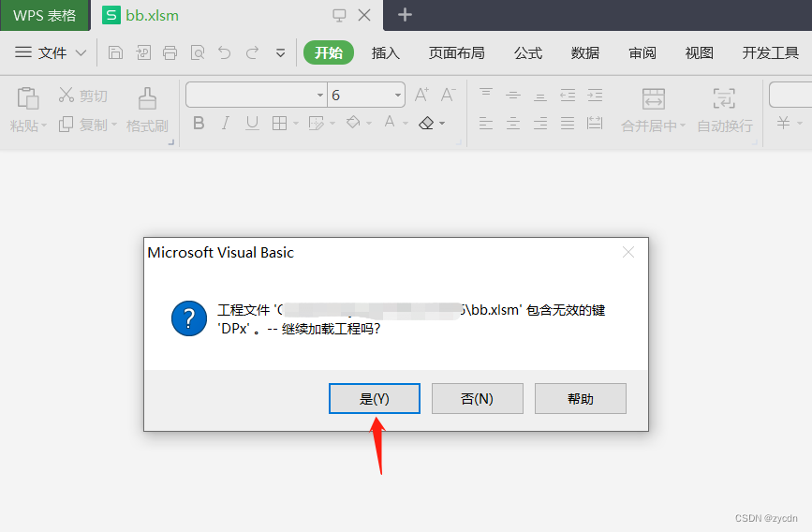The image size is (812, 532).
Task: Open Font Color dropdown arrow
Action: tap(406, 124)
